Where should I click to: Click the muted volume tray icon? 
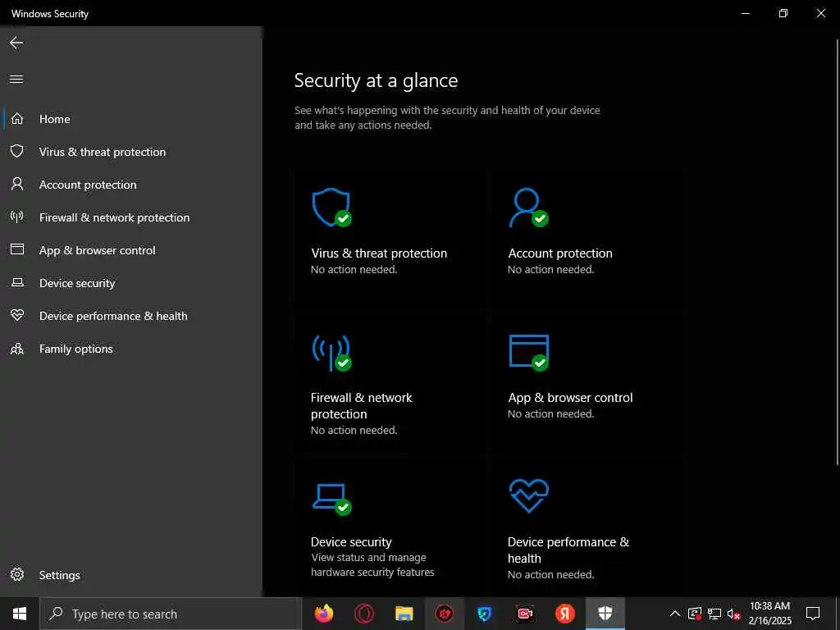(x=734, y=614)
